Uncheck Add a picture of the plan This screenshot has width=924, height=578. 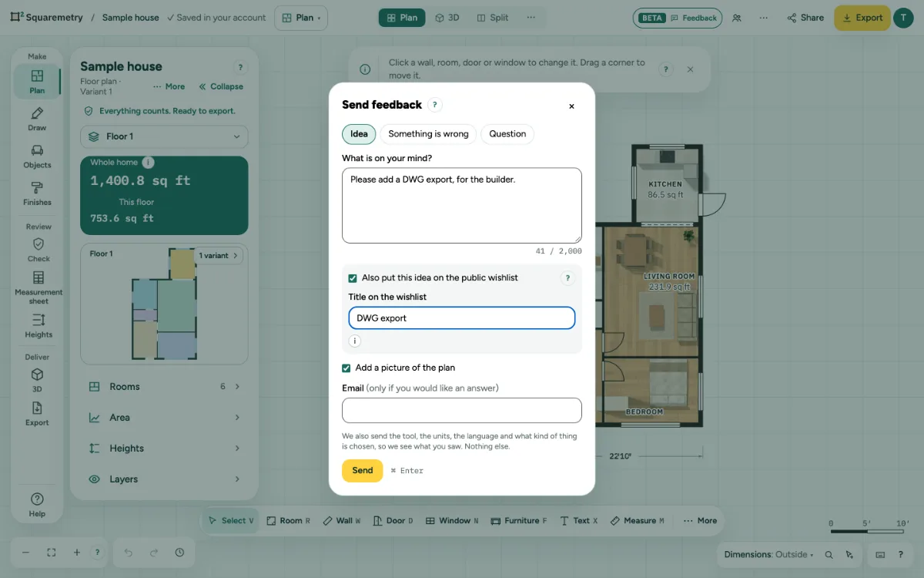coord(346,368)
